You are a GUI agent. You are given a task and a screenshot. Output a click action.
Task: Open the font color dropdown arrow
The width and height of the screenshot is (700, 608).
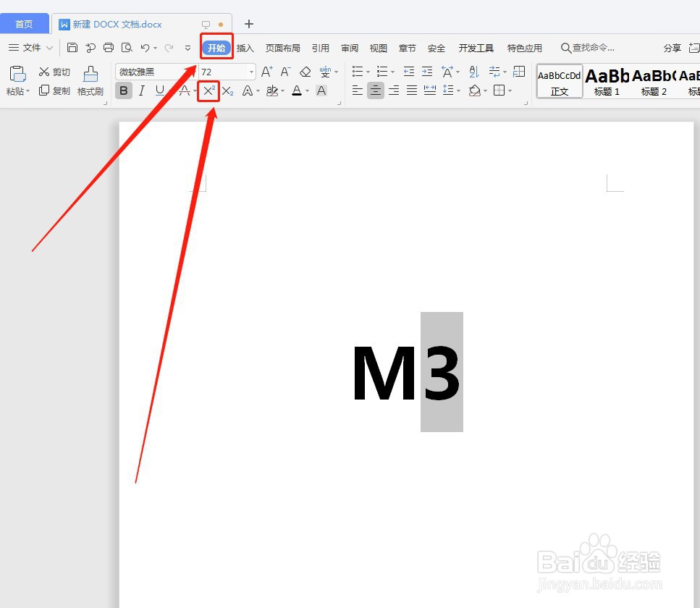click(x=307, y=91)
